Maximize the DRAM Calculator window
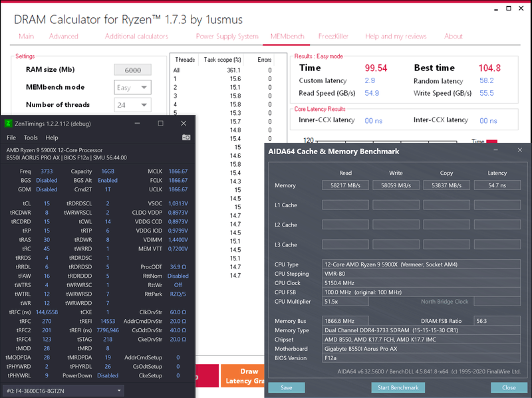The width and height of the screenshot is (532, 398). tap(509, 9)
